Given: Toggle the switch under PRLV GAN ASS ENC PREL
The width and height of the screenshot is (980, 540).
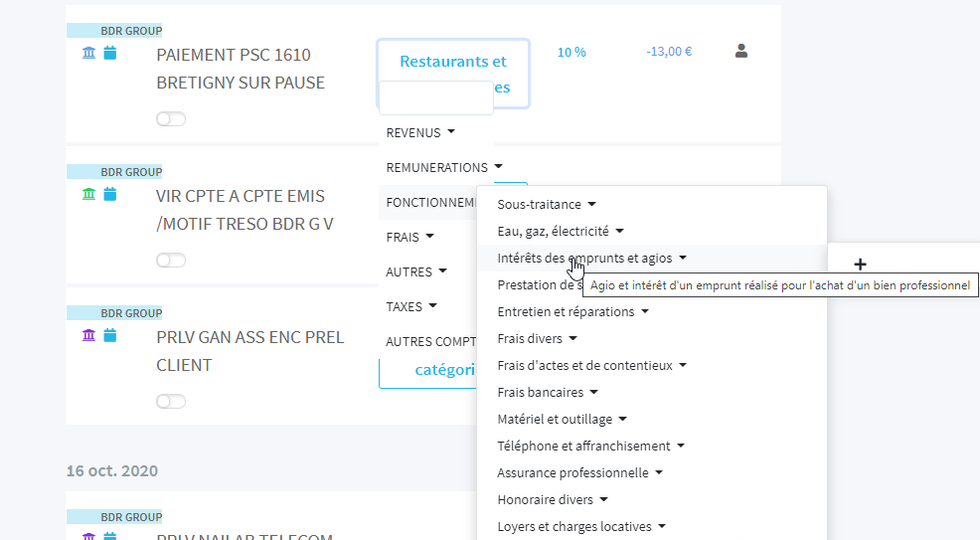Looking at the screenshot, I should [171, 402].
